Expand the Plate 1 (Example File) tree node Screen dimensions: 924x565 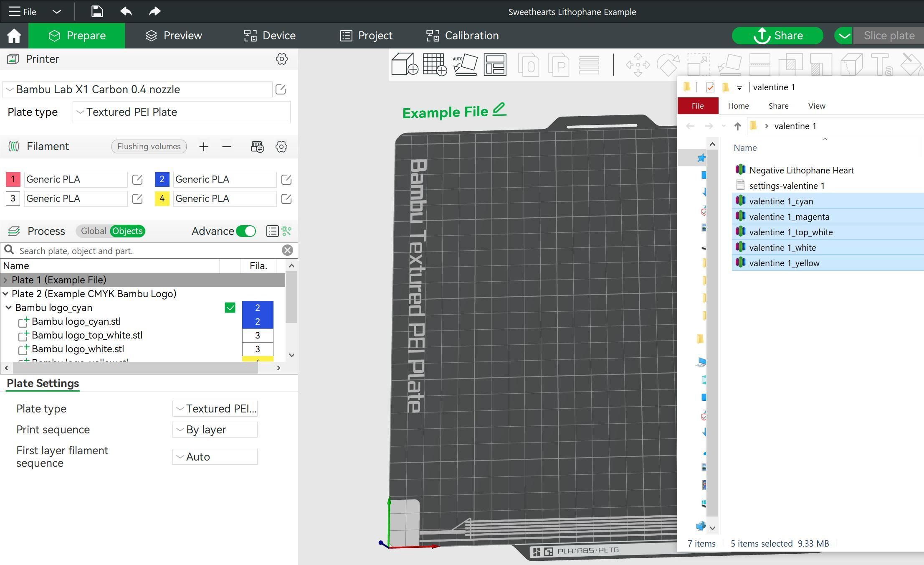click(x=5, y=280)
